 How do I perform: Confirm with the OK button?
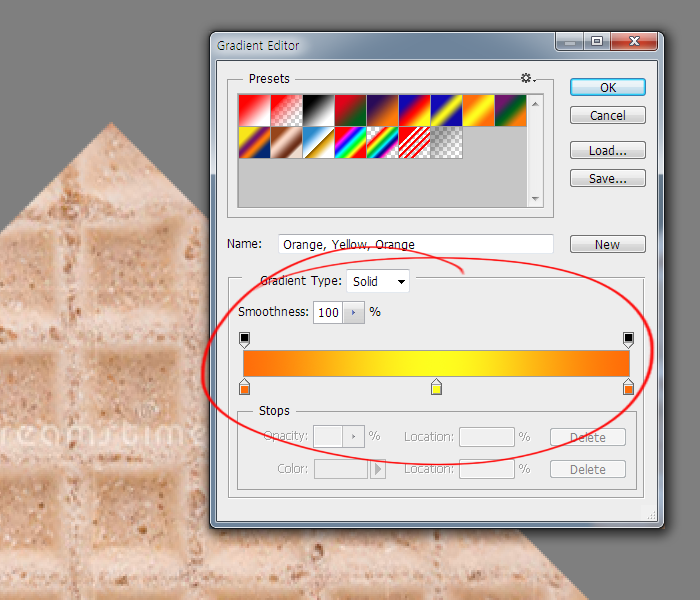point(608,88)
